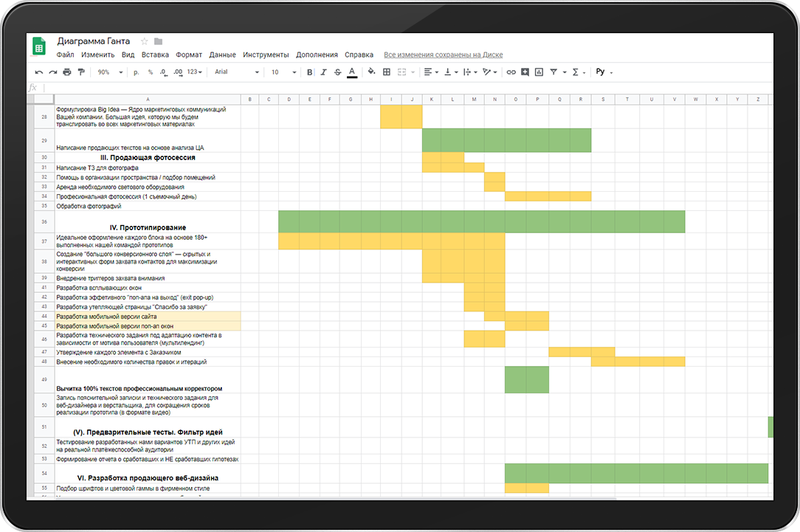800x532 pixels.
Task: Open the fill color bucket
Action: [x=371, y=72]
